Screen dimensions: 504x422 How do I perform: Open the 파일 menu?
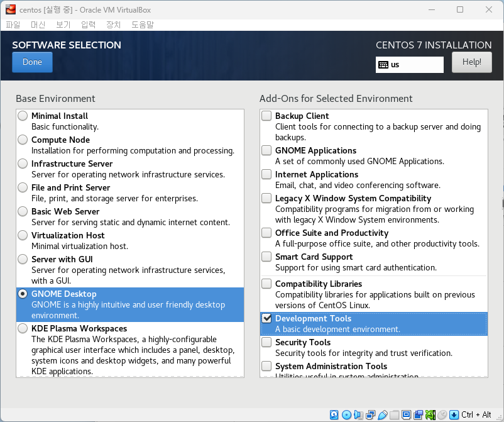point(13,25)
